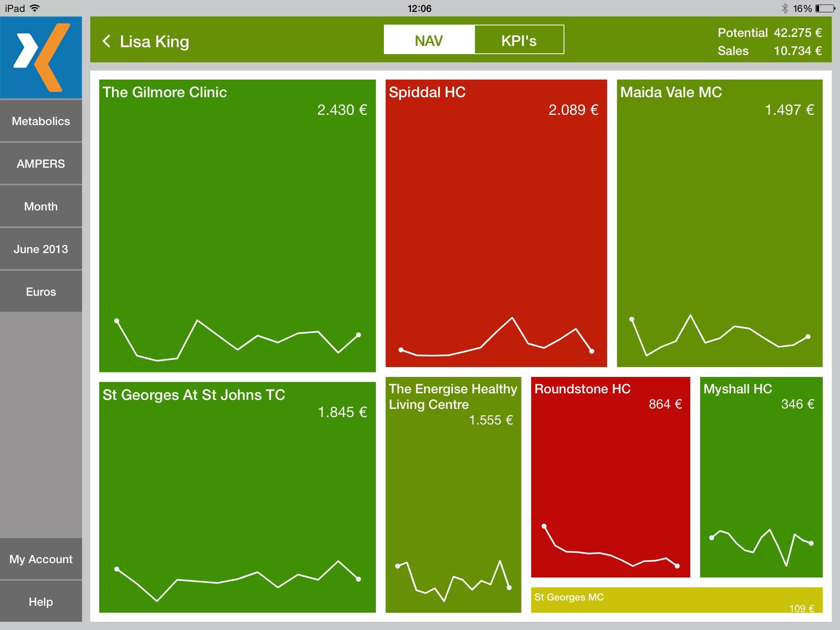Tap the app logo in the sidebar
Viewport: 840px width, 630px height.
coord(41,57)
